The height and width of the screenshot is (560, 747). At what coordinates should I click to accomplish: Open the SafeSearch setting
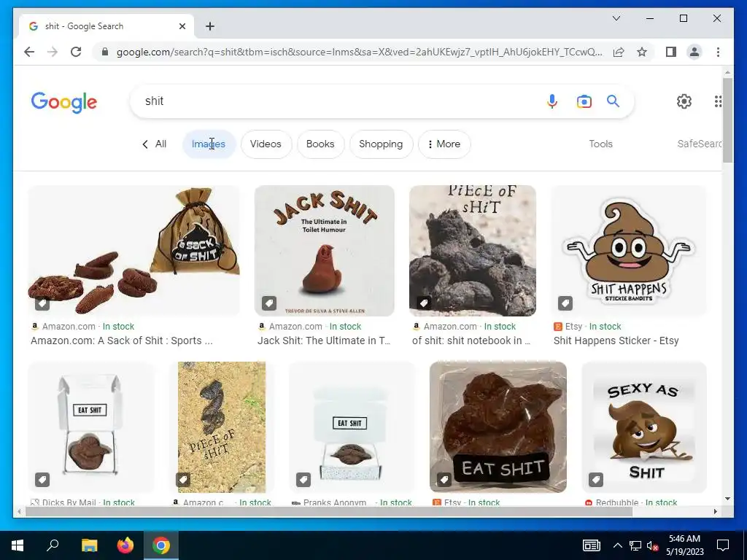[x=699, y=144]
